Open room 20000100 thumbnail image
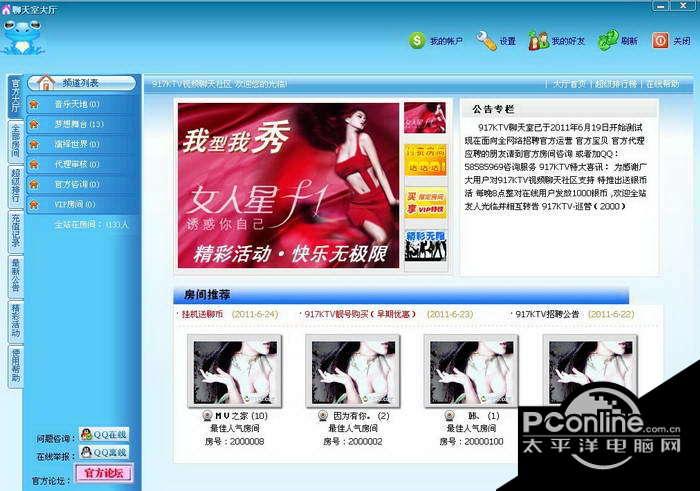Screen dimensions: 700x491 point(471,371)
